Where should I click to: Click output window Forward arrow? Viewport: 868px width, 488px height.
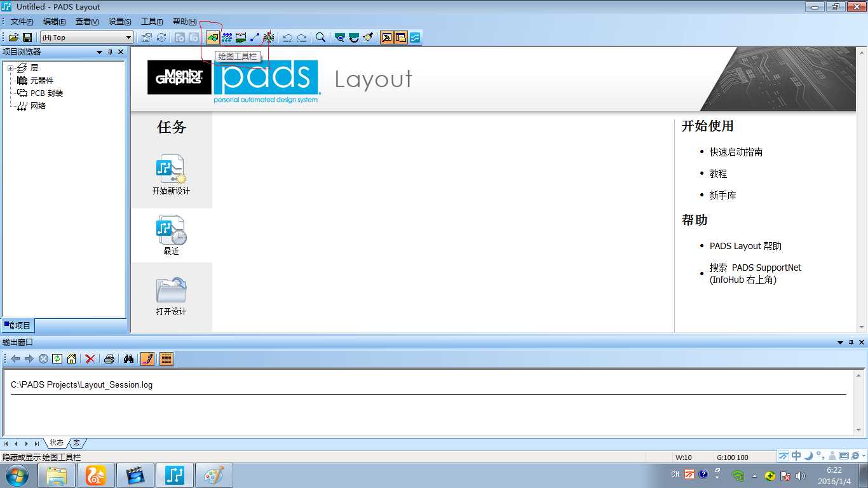coord(29,359)
